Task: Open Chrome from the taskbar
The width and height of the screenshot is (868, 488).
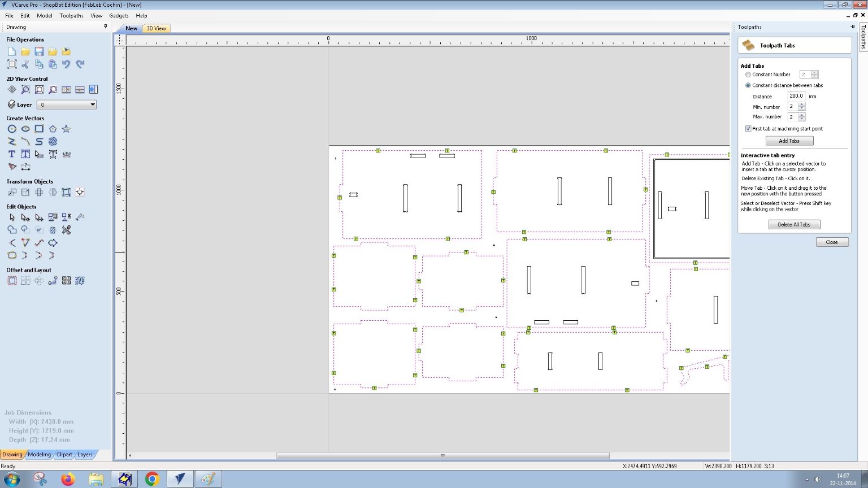Action: [152, 480]
